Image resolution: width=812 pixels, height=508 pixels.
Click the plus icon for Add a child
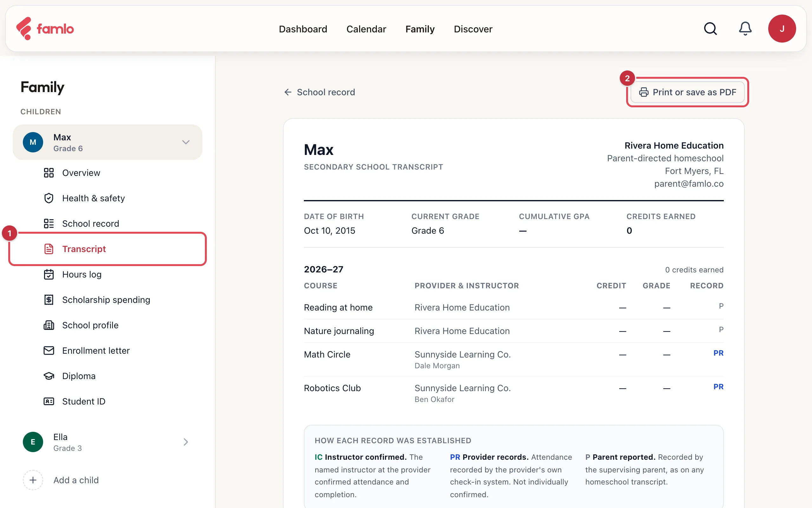(x=33, y=480)
